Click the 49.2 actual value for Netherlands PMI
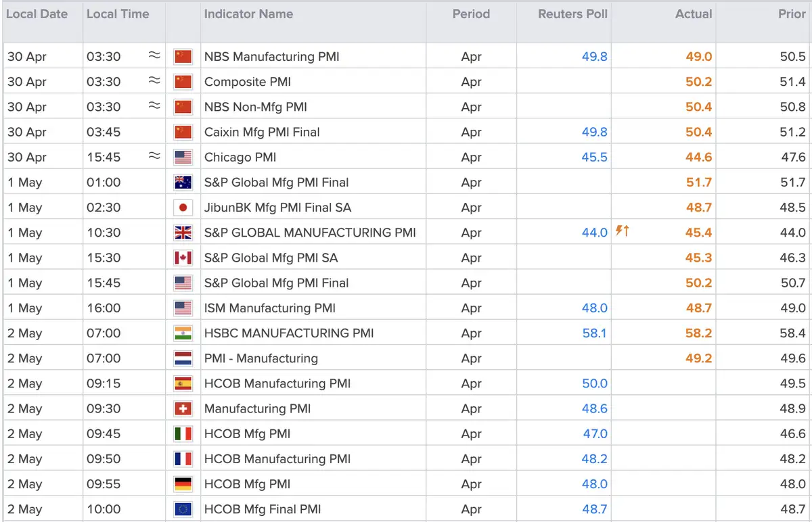 click(699, 358)
